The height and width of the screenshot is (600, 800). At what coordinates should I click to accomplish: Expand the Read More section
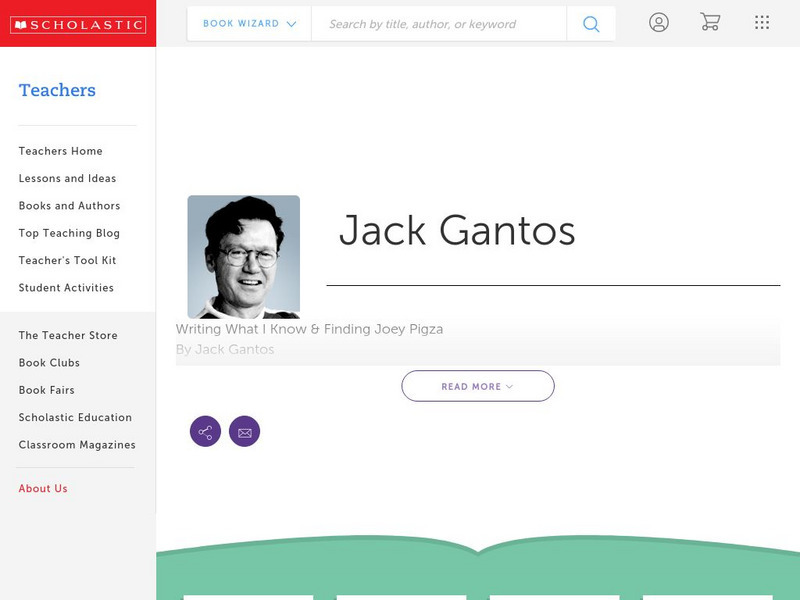(478, 385)
